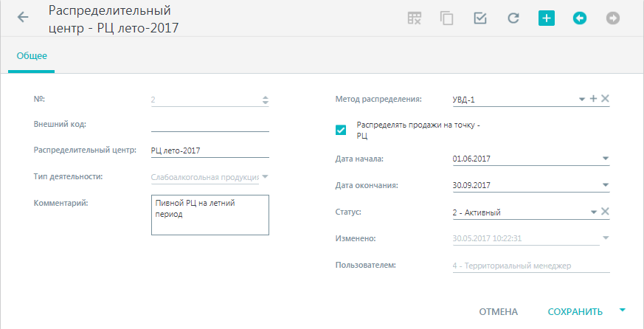Click the copy record icon
644x329 pixels.
coord(447,18)
